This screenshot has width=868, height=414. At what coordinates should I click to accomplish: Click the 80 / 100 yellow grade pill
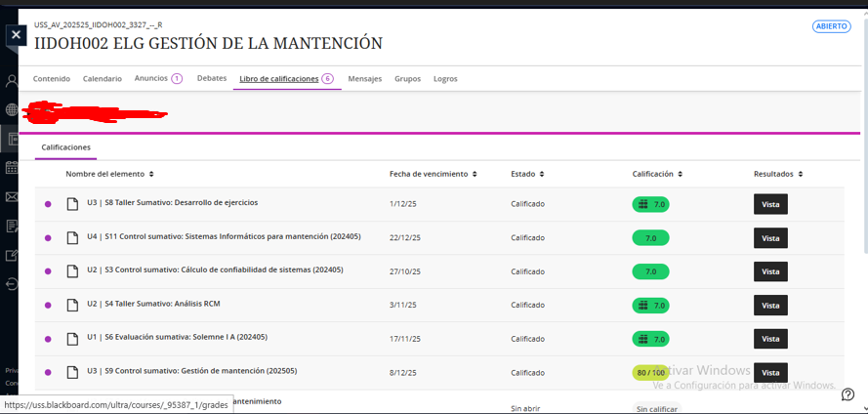click(x=650, y=373)
